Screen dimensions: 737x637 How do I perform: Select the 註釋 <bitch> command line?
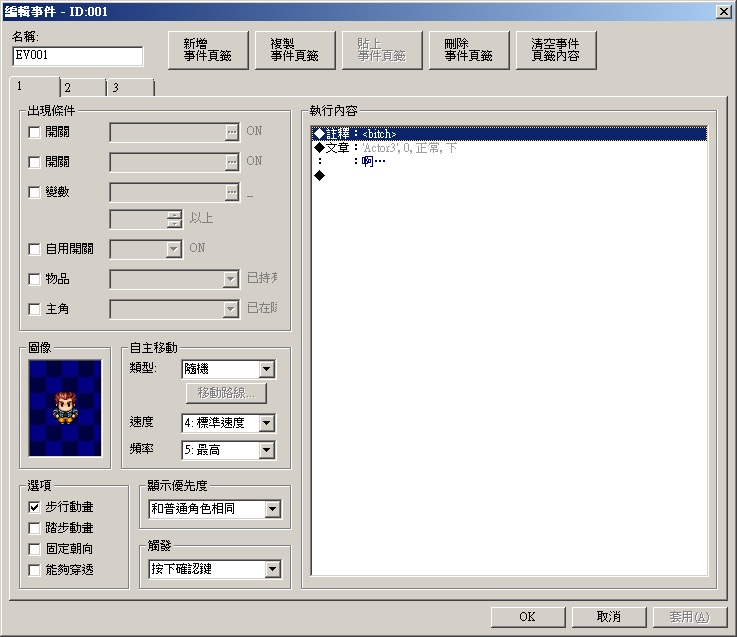point(509,134)
